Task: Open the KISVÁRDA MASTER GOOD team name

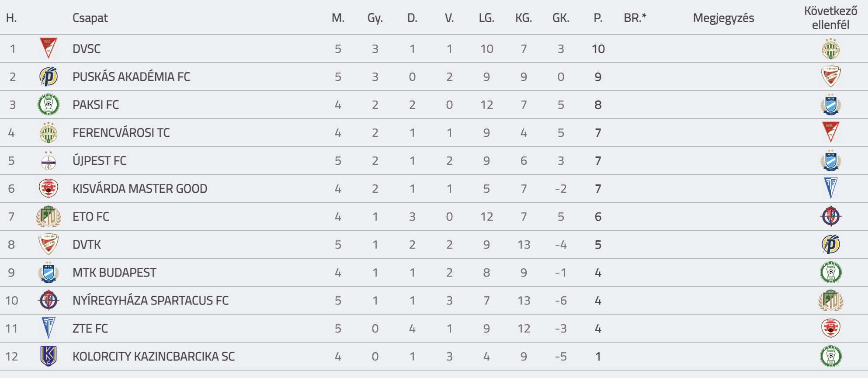Action: click(140, 189)
